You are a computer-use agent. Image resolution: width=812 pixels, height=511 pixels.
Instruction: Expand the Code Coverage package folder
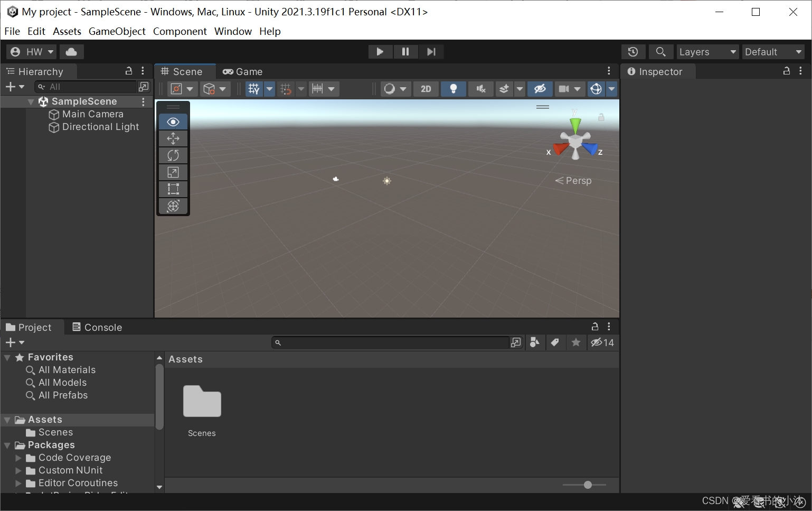click(x=18, y=458)
